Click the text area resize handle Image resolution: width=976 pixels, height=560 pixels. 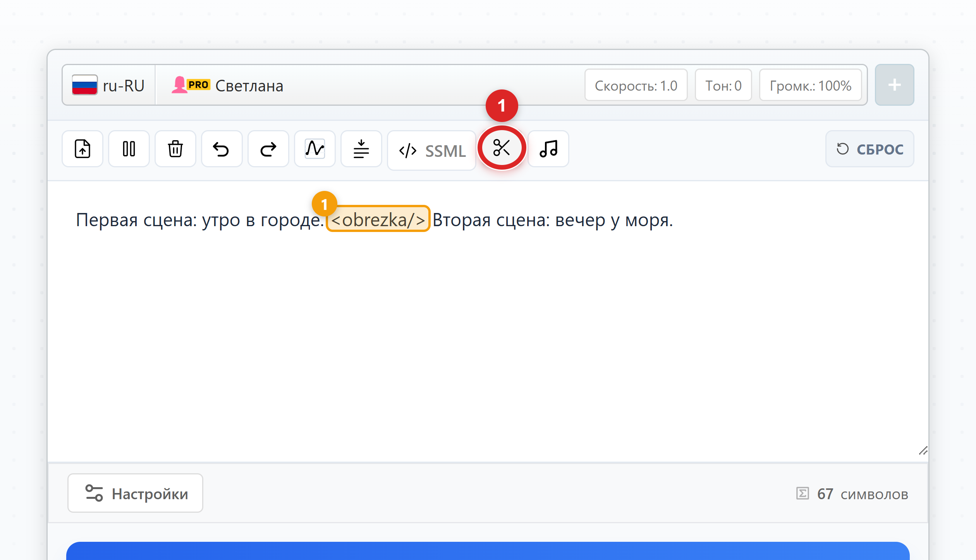[x=923, y=450]
